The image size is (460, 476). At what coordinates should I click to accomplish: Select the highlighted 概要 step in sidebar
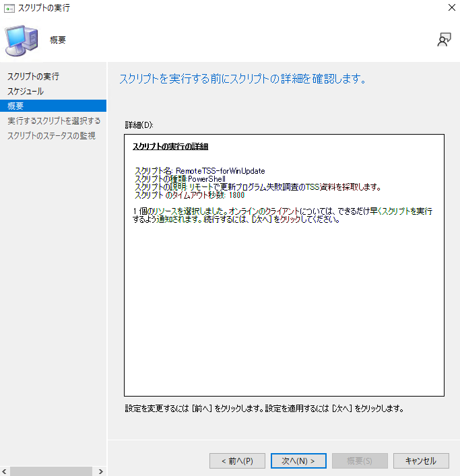16,106
